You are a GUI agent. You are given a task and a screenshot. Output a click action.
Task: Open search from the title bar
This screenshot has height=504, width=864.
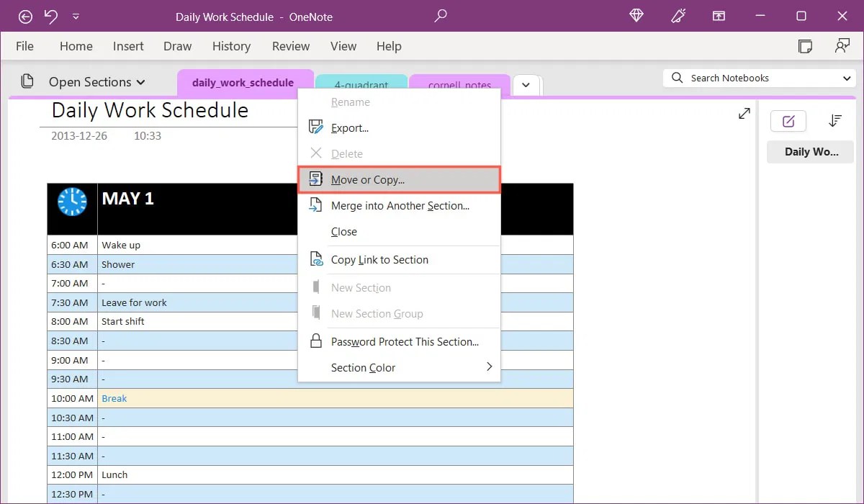pos(441,16)
